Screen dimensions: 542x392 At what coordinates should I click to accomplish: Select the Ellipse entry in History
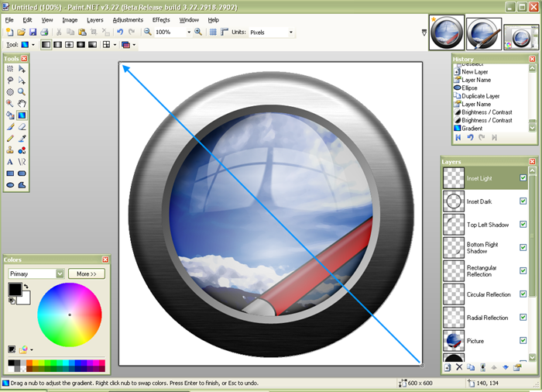(469, 88)
